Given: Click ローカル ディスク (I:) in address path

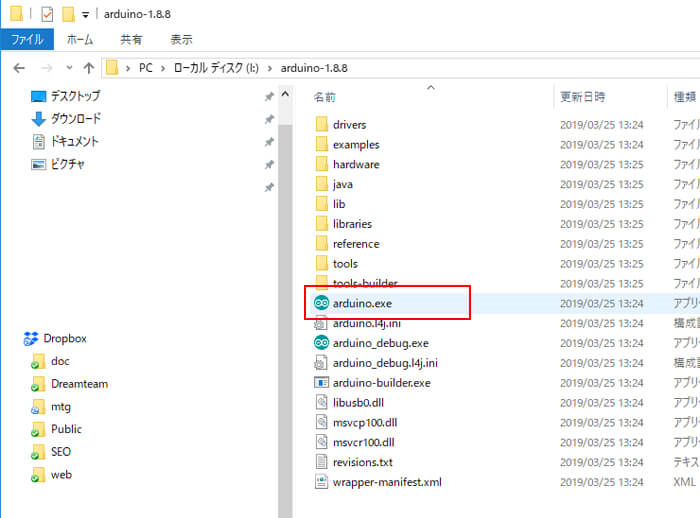Looking at the screenshot, I should point(216,68).
